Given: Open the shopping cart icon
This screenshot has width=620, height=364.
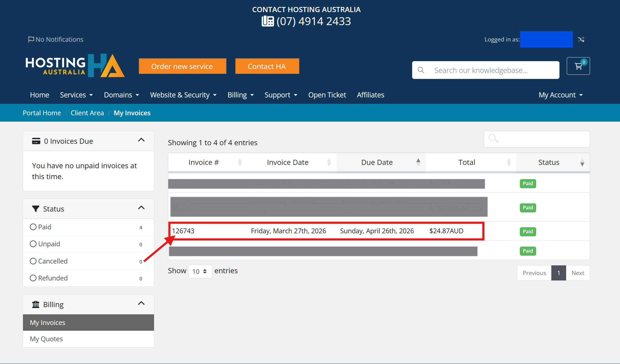Looking at the screenshot, I should tap(578, 66).
